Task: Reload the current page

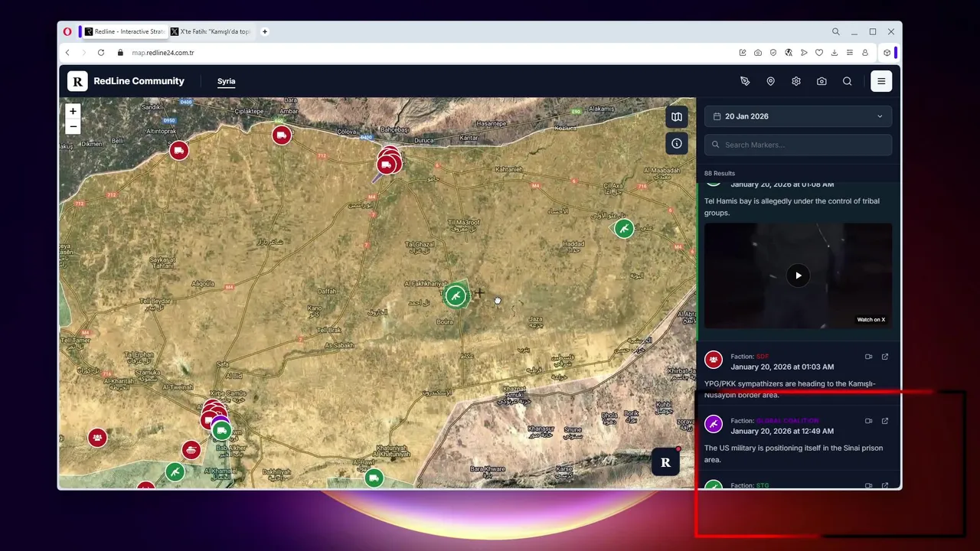Action: 101,53
